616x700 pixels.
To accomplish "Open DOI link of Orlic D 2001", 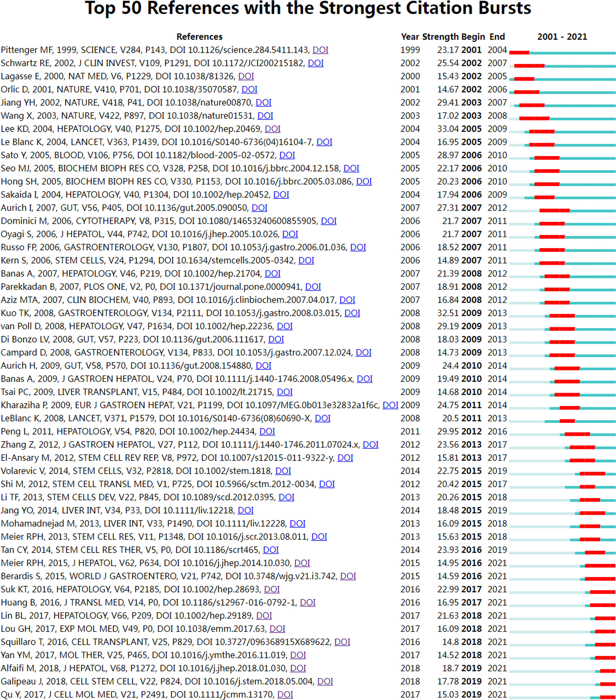I will 249,89.
